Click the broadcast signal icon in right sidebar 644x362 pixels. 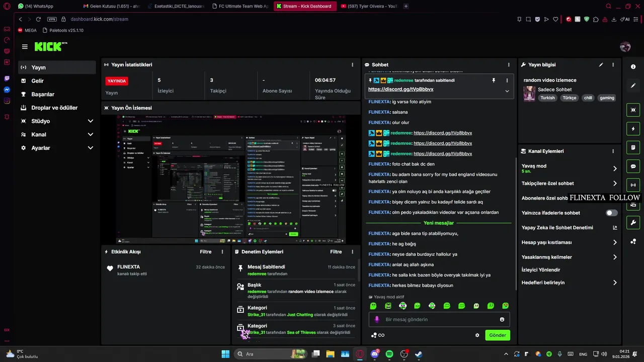coord(633,185)
